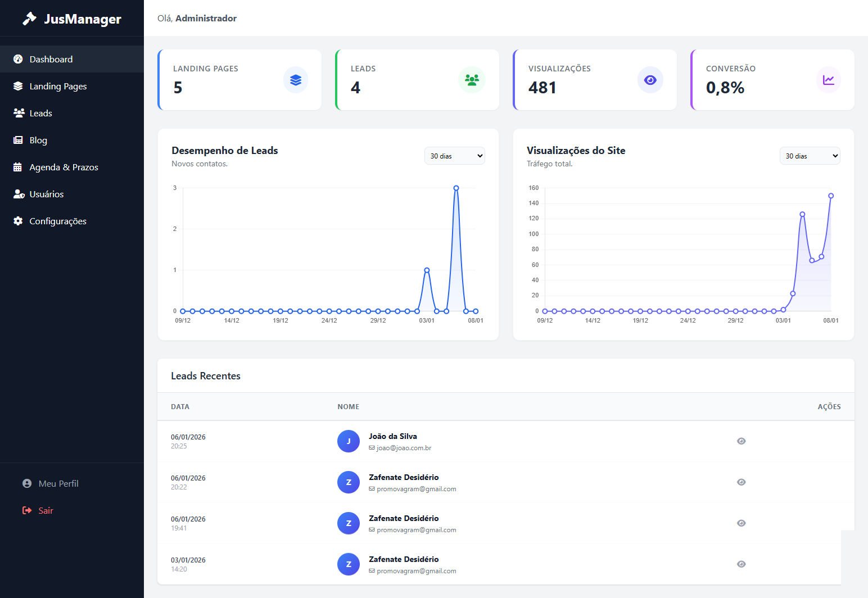868x598 pixels.
Task: Click the Landing Pages stack card icon
Action: click(296, 80)
